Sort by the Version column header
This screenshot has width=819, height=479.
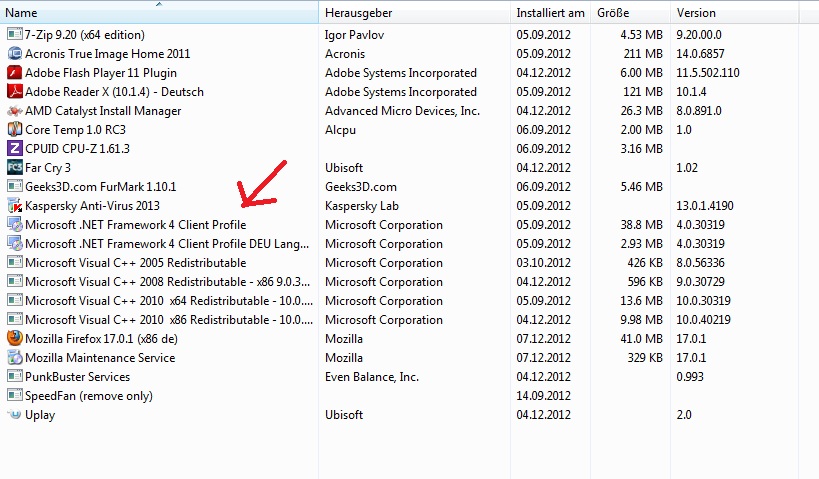(x=734, y=13)
